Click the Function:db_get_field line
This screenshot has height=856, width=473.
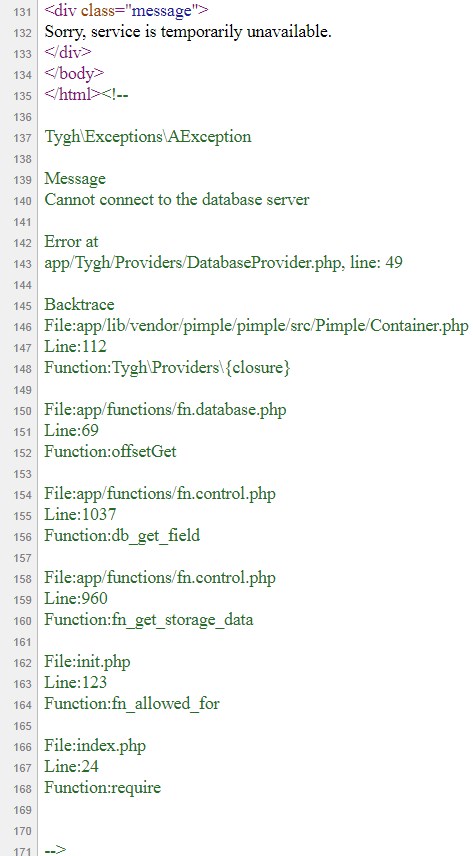(122, 536)
